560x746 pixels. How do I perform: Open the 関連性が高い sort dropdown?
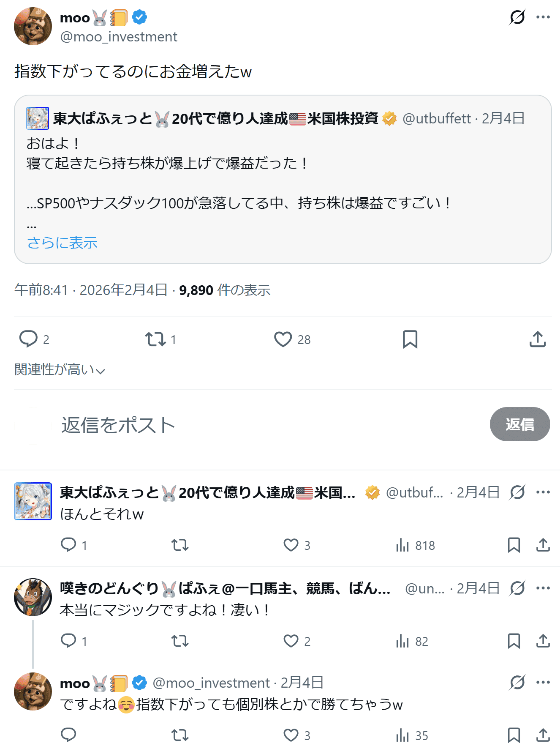pos(60,369)
